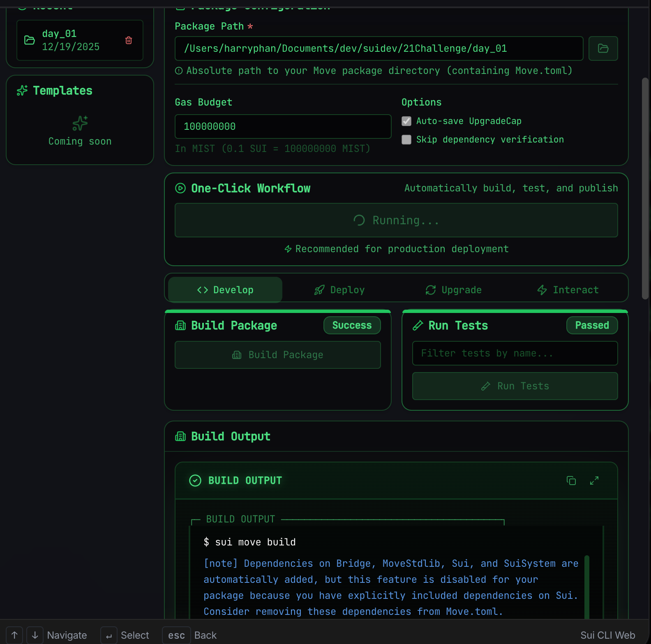
Task: Click the main page vertical scrollbar
Action: click(645, 189)
